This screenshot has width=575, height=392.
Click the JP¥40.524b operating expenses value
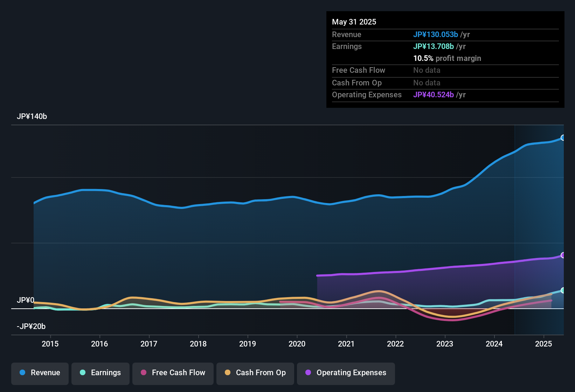434,94
